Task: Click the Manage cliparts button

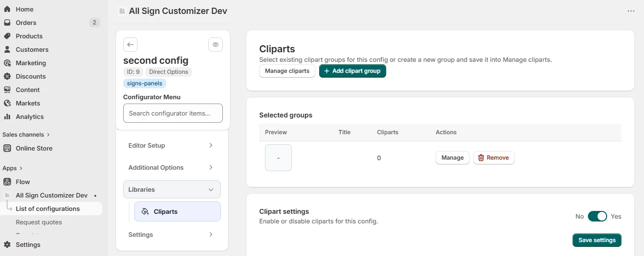Action: (x=287, y=71)
